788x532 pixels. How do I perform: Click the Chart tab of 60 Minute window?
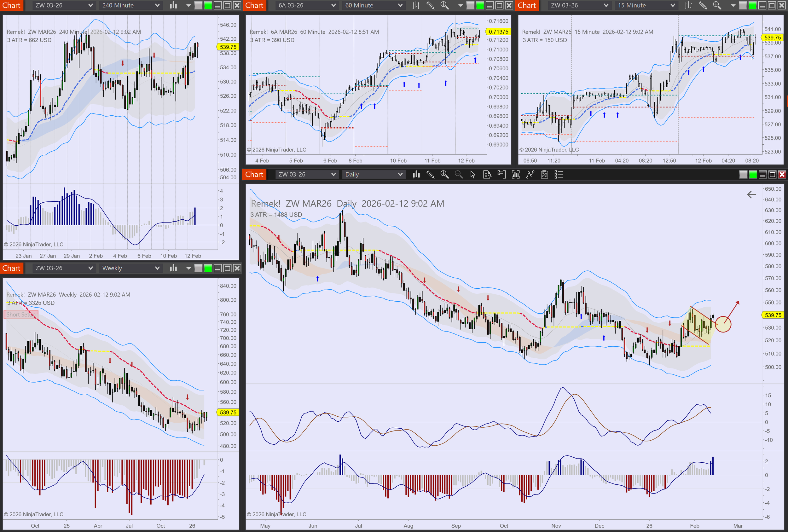click(x=254, y=5)
